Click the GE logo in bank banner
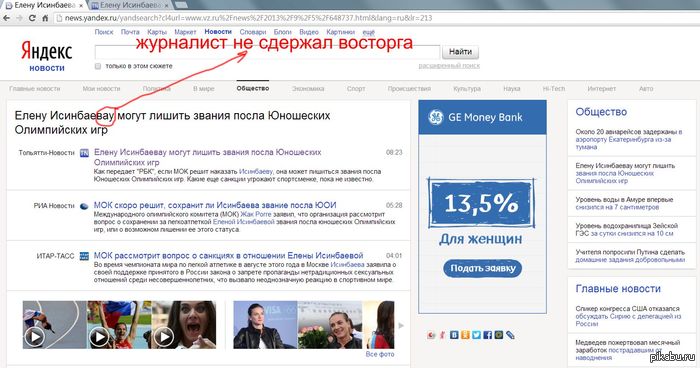Viewport: 700px width, 368px height. coord(435,117)
